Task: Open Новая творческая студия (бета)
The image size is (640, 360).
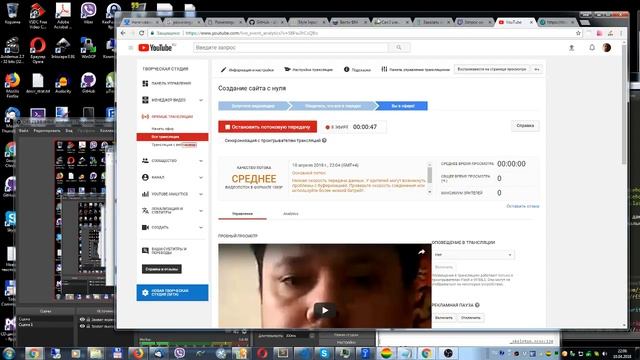Action: pyautogui.click(x=172, y=293)
